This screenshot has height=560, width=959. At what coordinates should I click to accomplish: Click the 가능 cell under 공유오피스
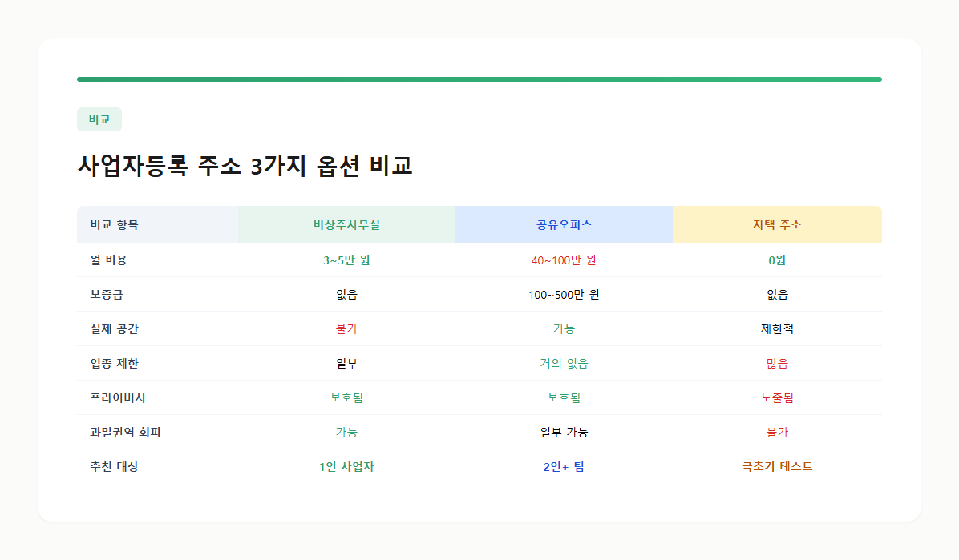click(x=564, y=328)
